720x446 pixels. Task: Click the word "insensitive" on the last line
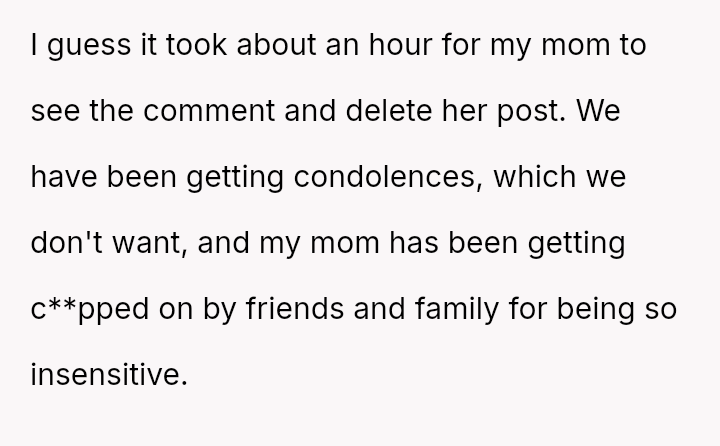pos(107,376)
